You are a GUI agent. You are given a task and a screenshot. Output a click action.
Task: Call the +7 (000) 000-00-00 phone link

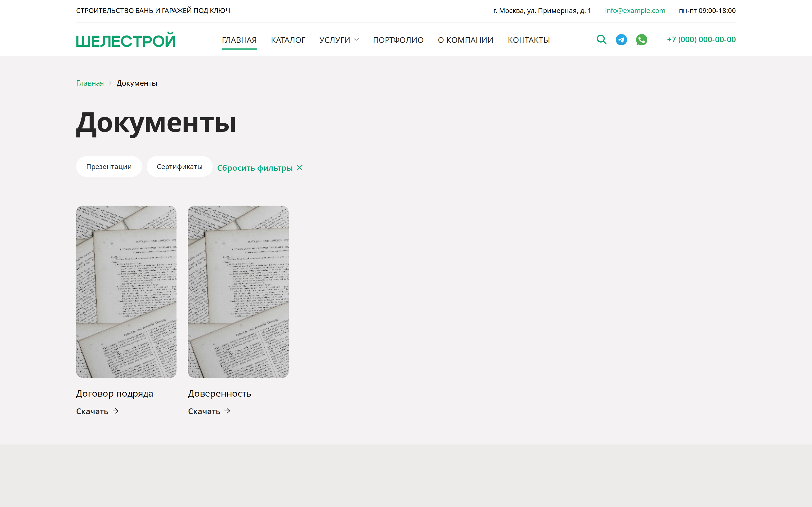coord(701,39)
